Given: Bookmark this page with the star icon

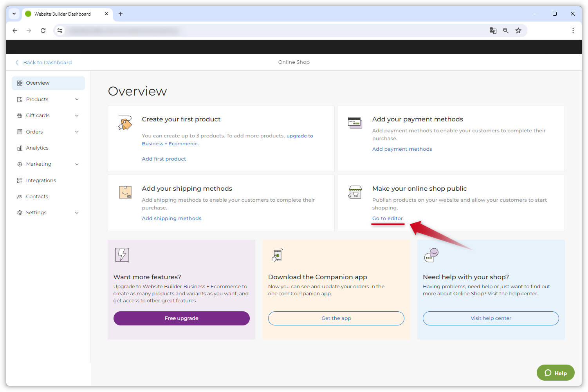Looking at the screenshot, I should pyautogui.click(x=518, y=31).
